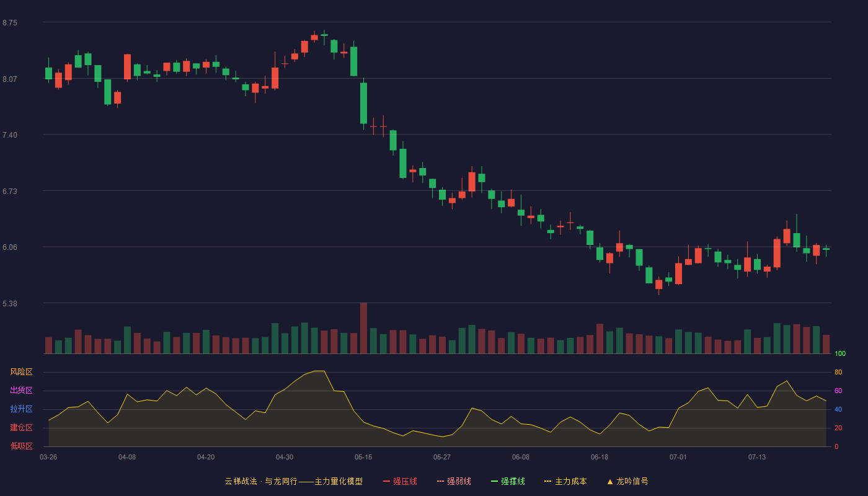Click the 07-01 date label
This screenshot has width=868, height=496.
(678, 457)
